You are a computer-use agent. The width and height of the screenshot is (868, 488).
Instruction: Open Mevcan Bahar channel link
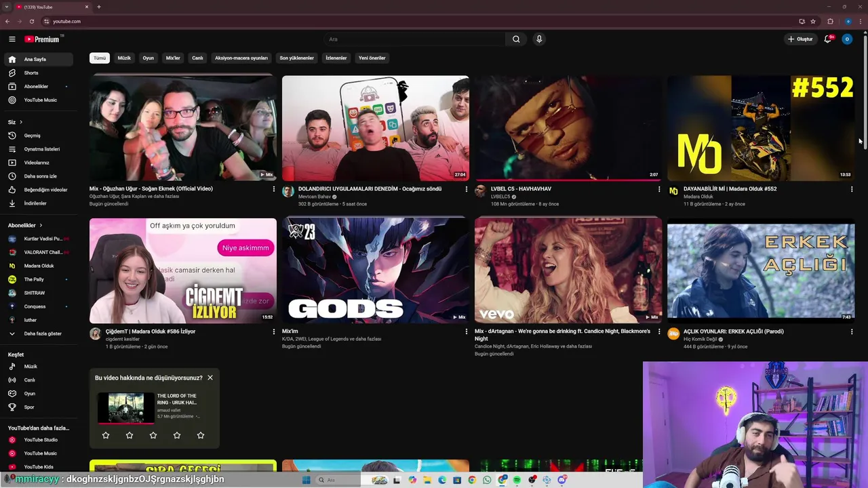(x=315, y=197)
